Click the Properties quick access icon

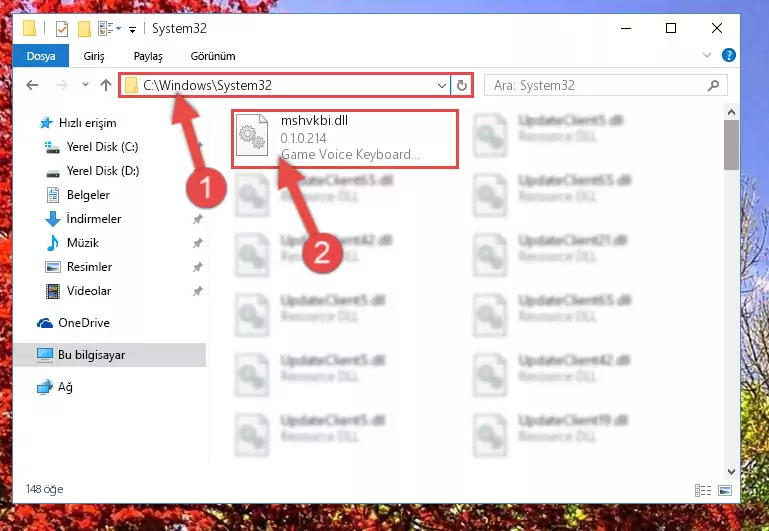(62, 29)
